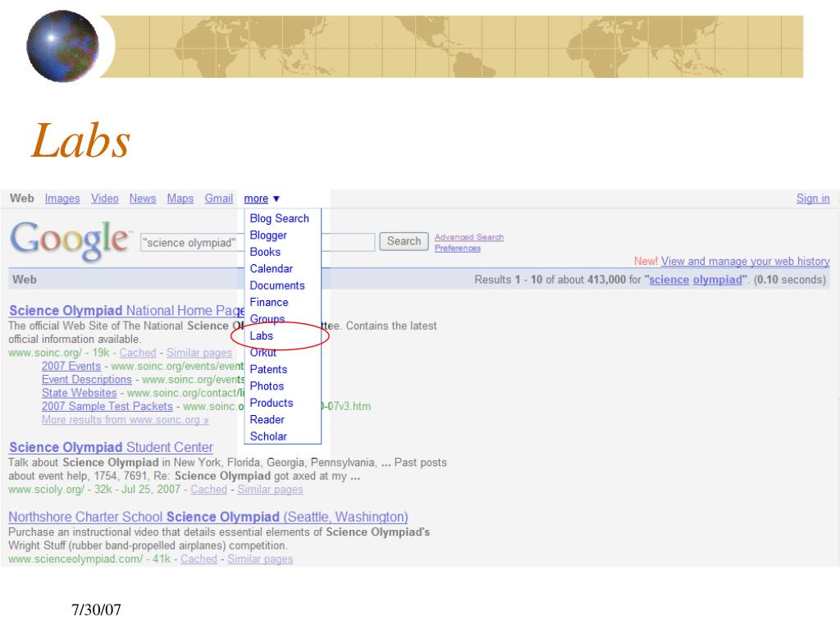Choose Patents in the dropdown menu
Image resolution: width=840 pixels, height=630 pixels.
(x=268, y=369)
